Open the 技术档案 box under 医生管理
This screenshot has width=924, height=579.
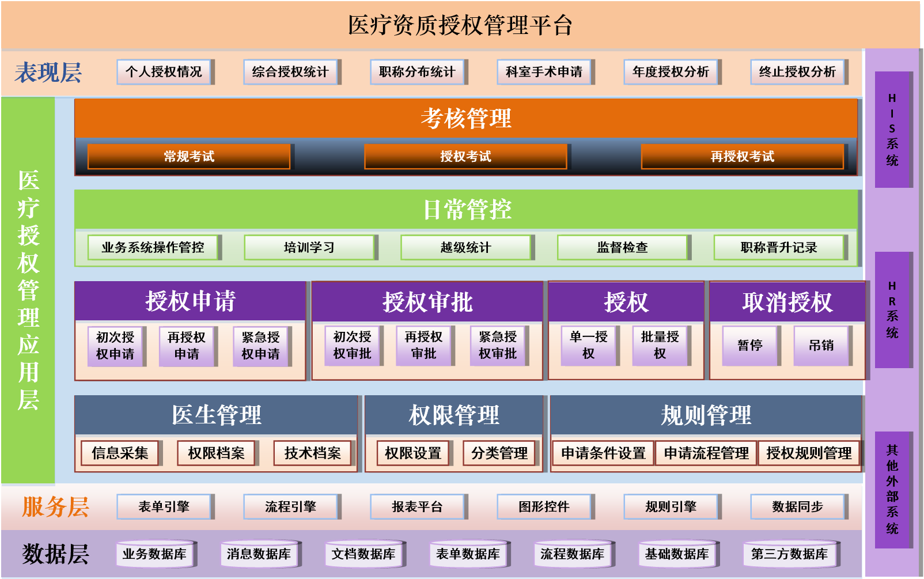coord(313,453)
